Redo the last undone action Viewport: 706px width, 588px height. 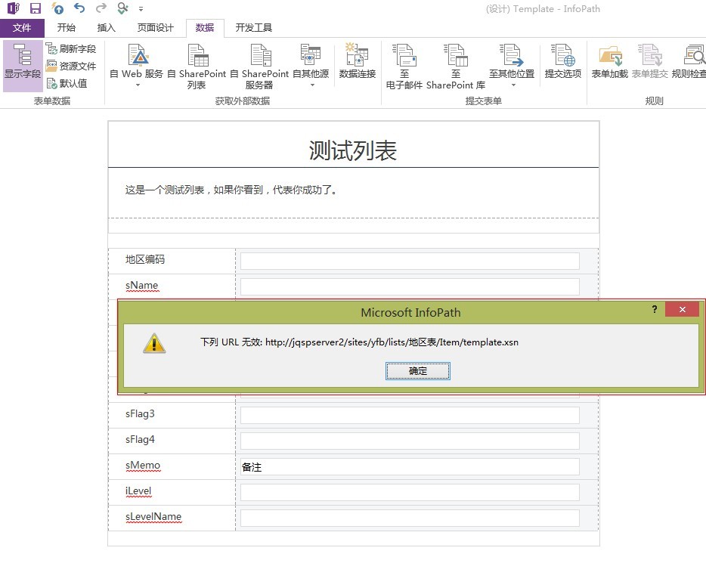101,8
